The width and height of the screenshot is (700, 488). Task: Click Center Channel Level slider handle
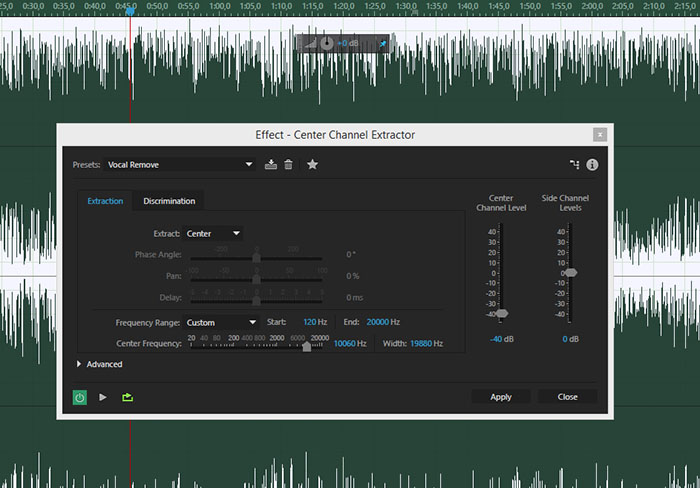click(x=502, y=313)
